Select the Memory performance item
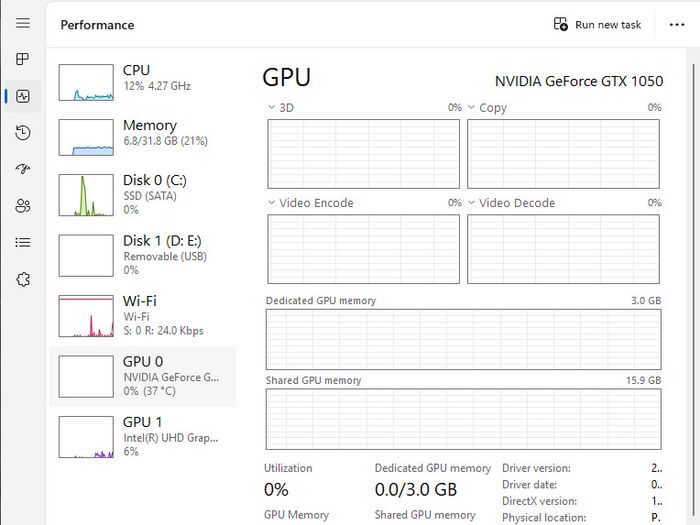The image size is (700, 525). tap(143, 137)
